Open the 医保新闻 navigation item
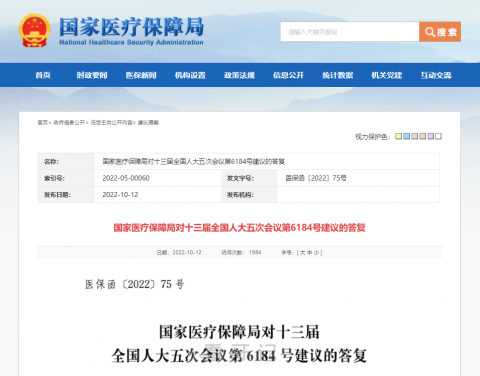The image size is (480, 376). [x=141, y=75]
